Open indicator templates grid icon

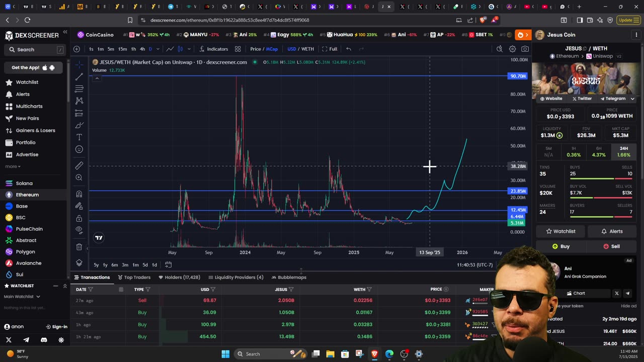click(x=237, y=49)
